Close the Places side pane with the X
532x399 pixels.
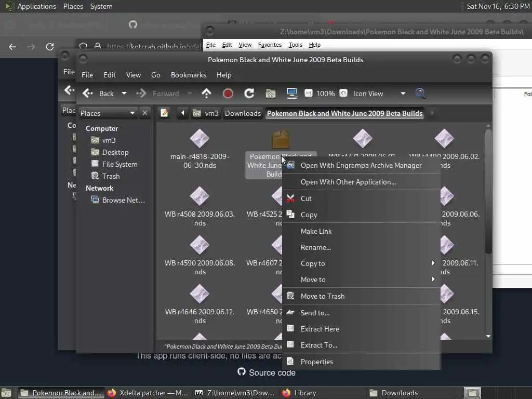(x=145, y=113)
